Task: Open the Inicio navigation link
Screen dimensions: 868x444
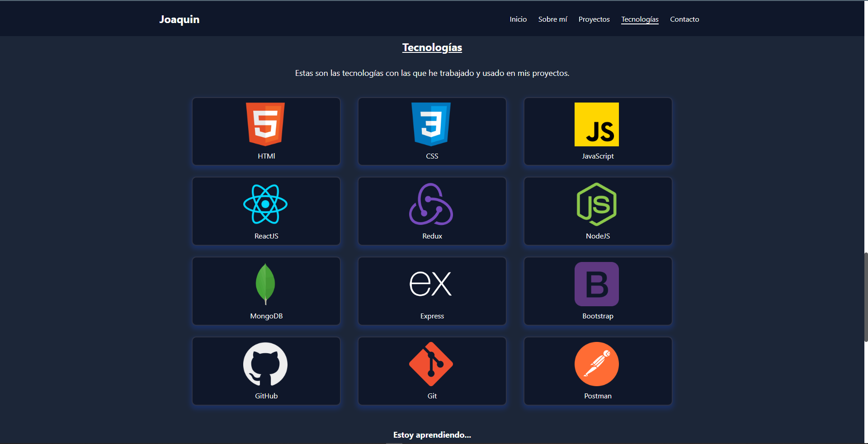Action: [518, 19]
